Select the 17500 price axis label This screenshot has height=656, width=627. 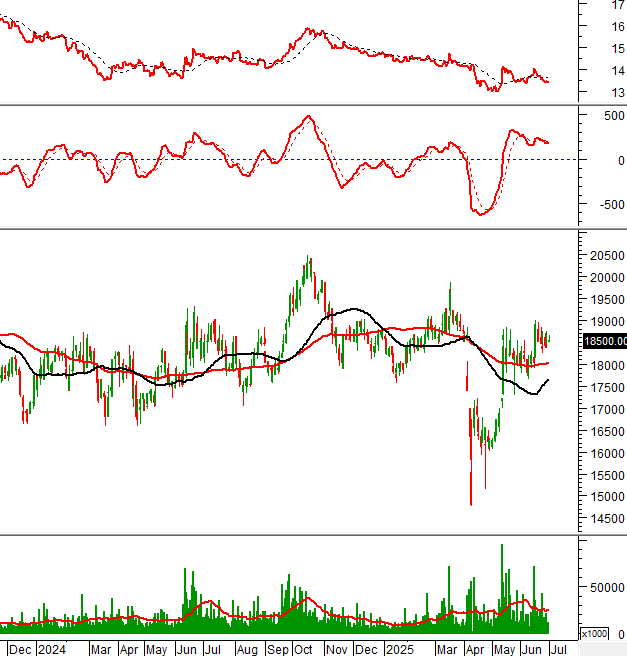607,388
